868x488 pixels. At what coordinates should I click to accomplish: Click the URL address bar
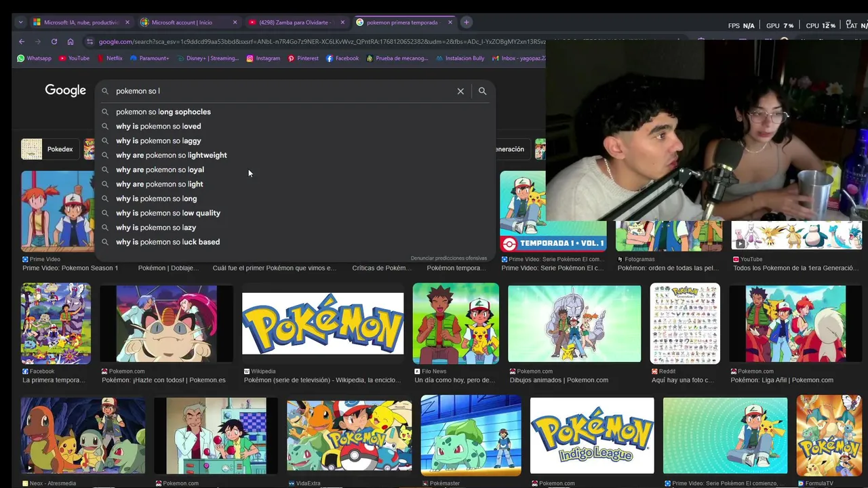pos(321,41)
